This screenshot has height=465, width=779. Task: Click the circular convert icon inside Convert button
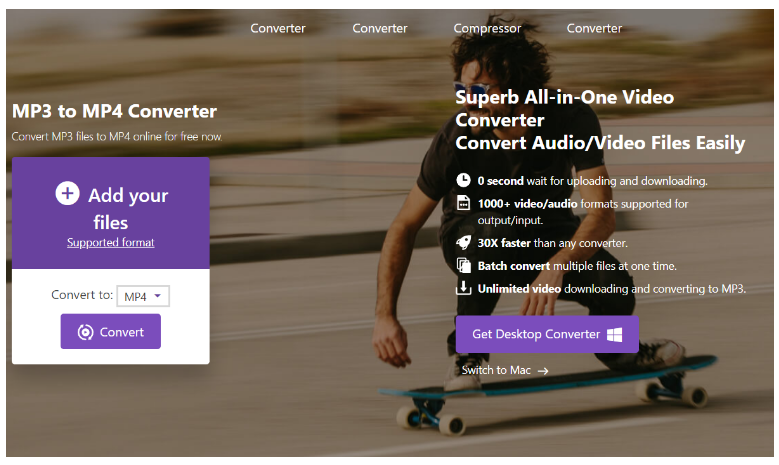click(85, 332)
